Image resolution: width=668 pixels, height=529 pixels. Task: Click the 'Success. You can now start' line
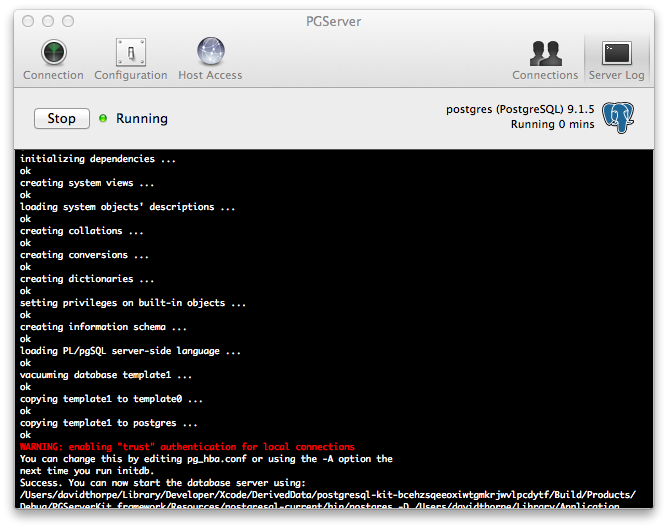coord(163,483)
